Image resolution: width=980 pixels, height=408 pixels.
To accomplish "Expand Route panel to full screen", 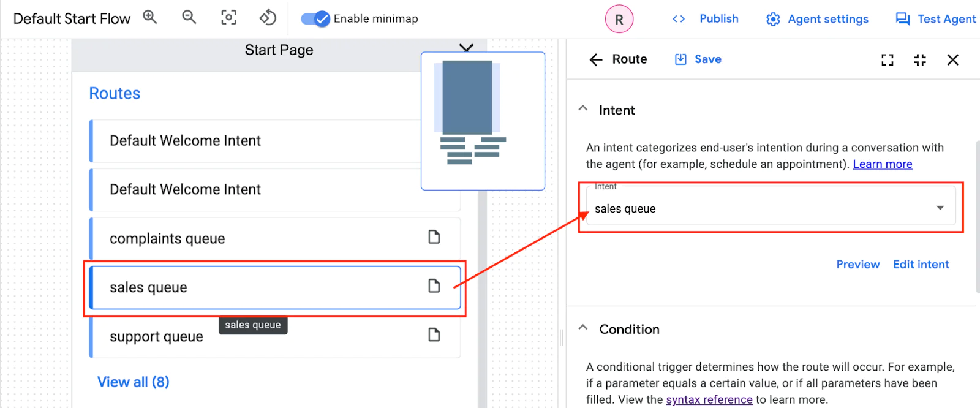I will pos(888,59).
